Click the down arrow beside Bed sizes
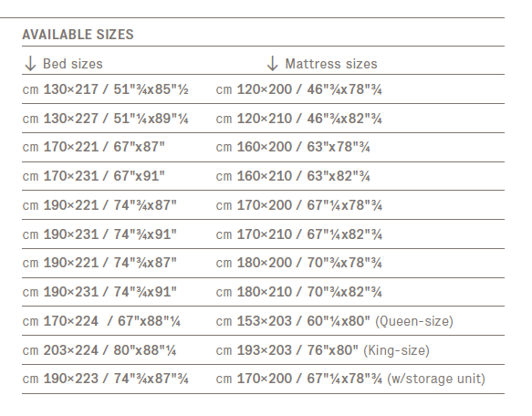 tap(30, 64)
